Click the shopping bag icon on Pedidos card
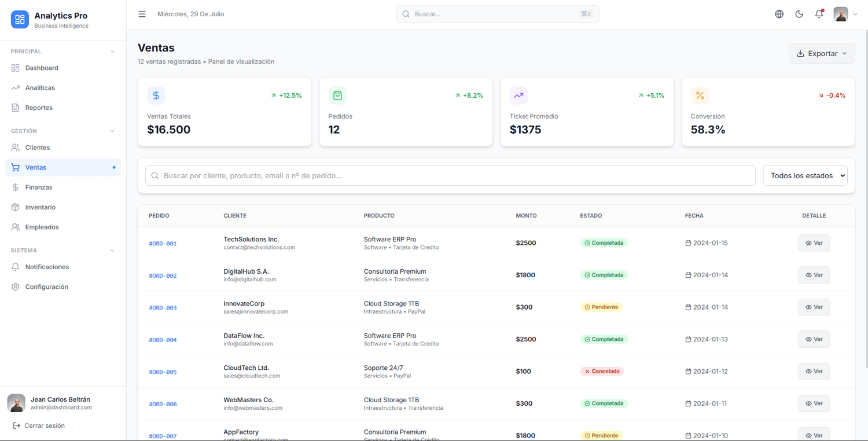The width and height of the screenshot is (868, 441). [337, 95]
